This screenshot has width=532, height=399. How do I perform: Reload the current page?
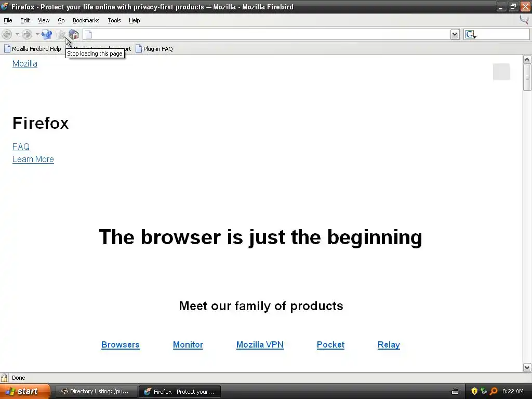[x=47, y=34]
